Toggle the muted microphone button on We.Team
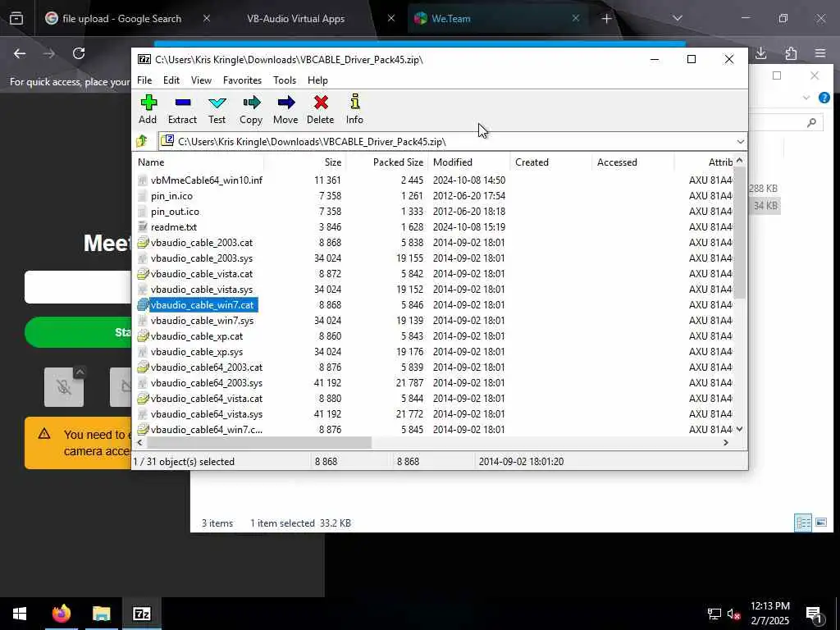The height and width of the screenshot is (630, 840). [64, 387]
